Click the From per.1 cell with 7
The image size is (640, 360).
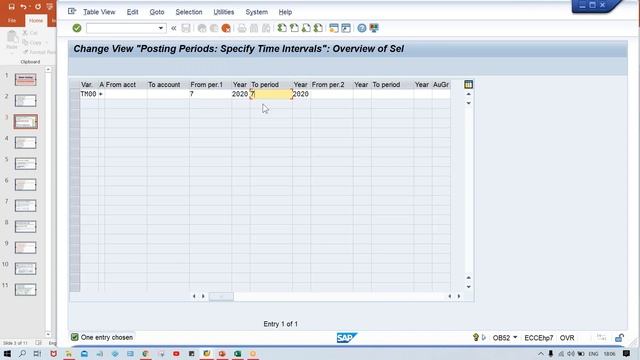[210, 94]
